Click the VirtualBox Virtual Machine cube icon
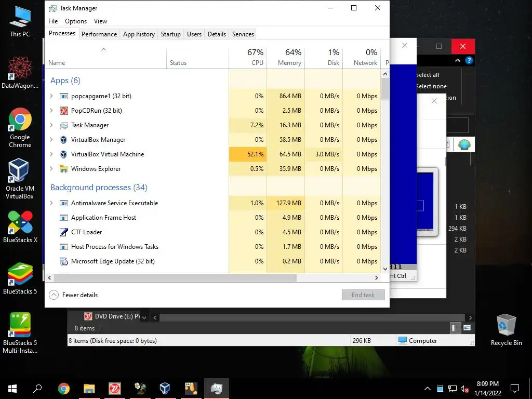Image resolution: width=532 pixels, height=399 pixels. (63, 154)
